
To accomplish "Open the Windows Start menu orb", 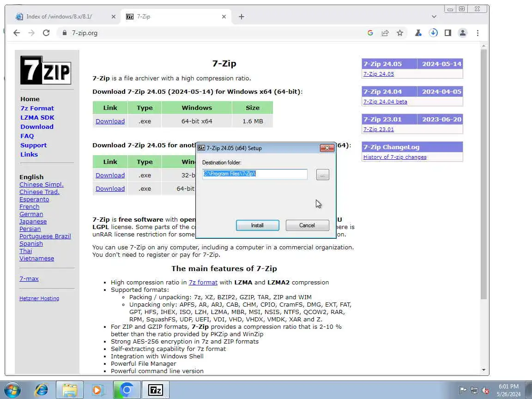I will 12,390.
